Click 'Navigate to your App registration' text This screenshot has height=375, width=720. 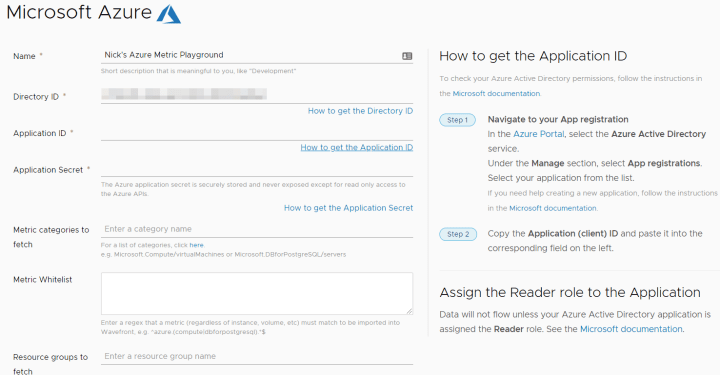click(558, 119)
